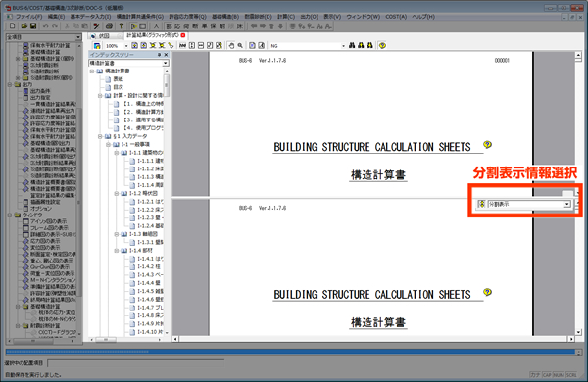
Task: Open the 編集(E) menu
Action: coord(56,17)
